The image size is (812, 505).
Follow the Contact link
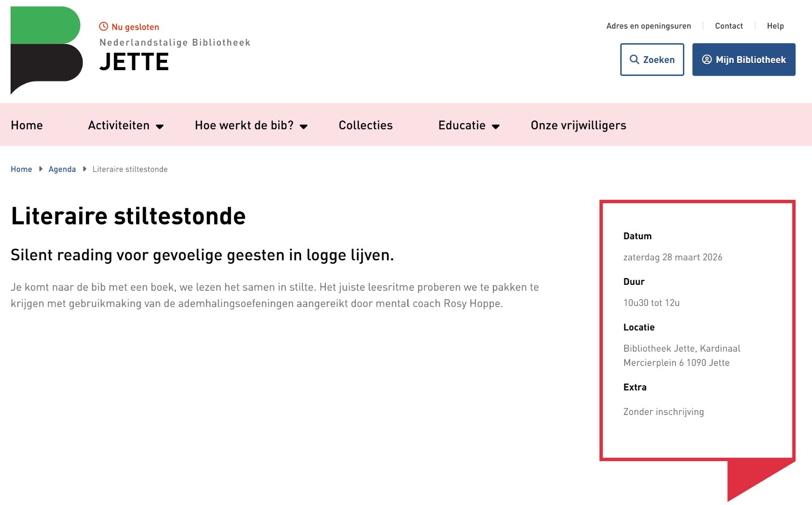(x=729, y=26)
